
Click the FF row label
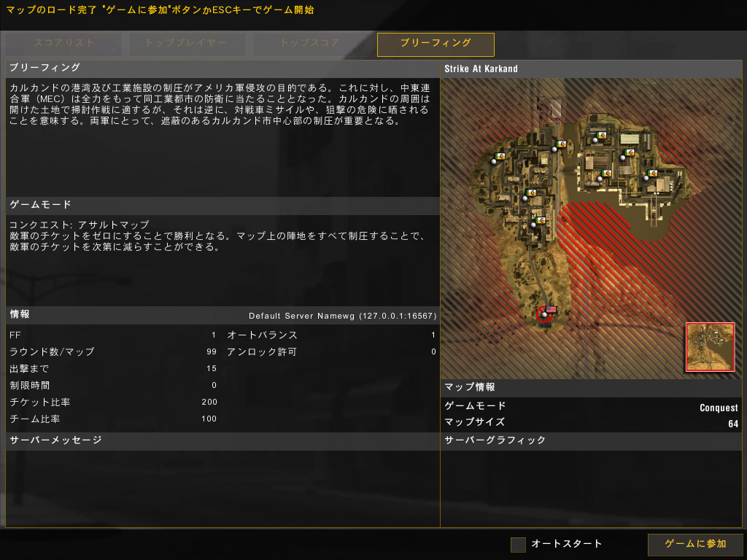[15, 335]
